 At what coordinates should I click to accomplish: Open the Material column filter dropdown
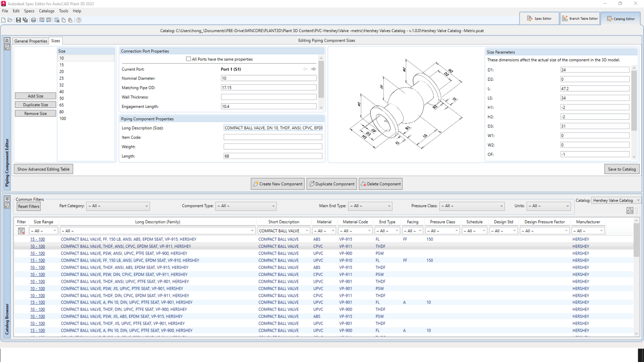point(324,231)
